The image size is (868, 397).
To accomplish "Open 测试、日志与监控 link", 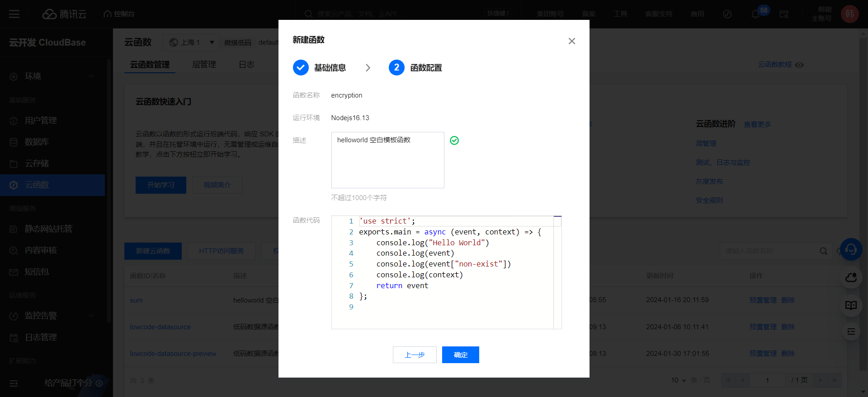I will click(x=723, y=163).
